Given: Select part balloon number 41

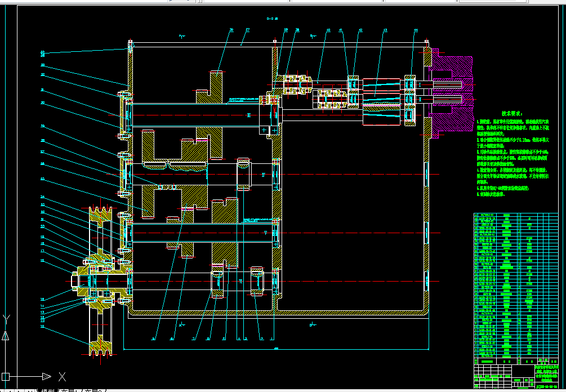Looking at the screenshot, I should pos(341,30).
